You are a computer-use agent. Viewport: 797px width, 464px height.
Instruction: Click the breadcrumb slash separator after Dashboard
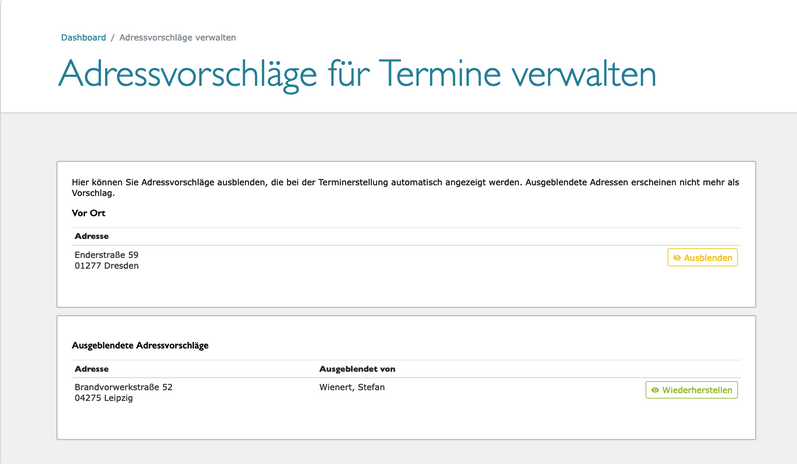(x=112, y=38)
